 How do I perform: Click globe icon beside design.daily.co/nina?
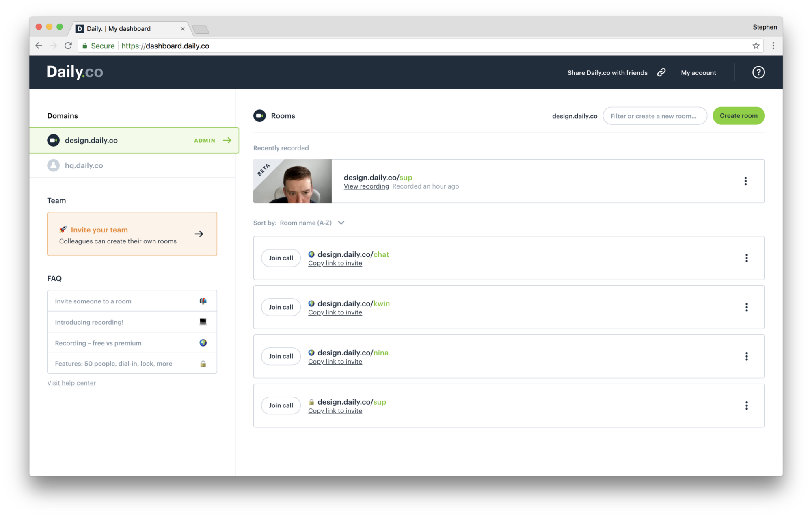(x=311, y=353)
